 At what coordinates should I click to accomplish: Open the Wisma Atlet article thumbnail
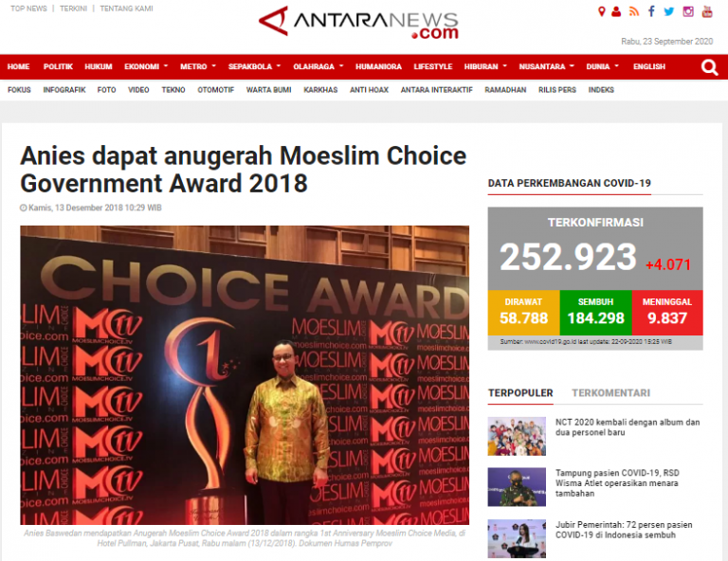click(x=517, y=487)
